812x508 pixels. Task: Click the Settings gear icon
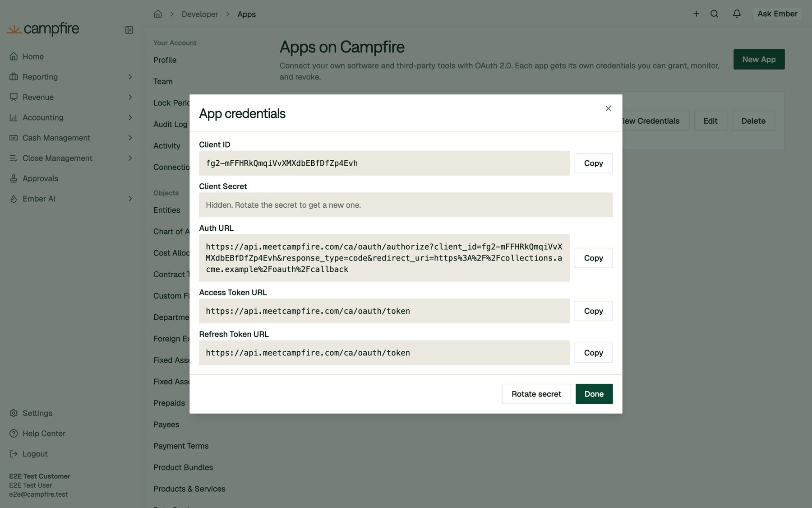point(14,413)
